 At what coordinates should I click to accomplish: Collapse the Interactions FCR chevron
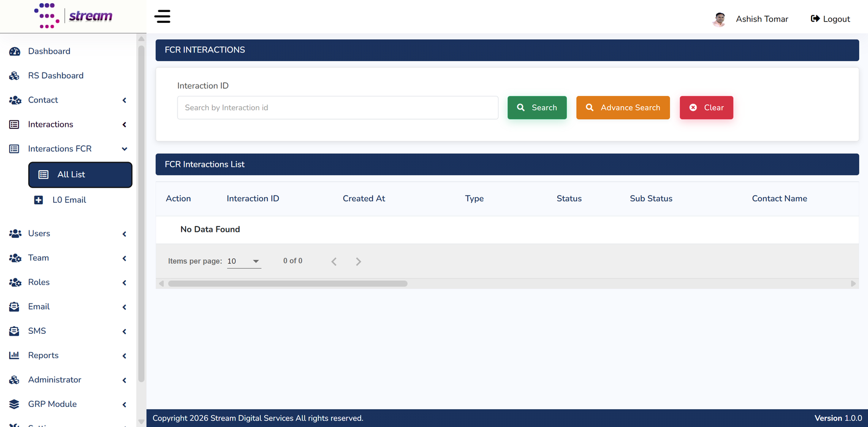(x=124, y=149)
